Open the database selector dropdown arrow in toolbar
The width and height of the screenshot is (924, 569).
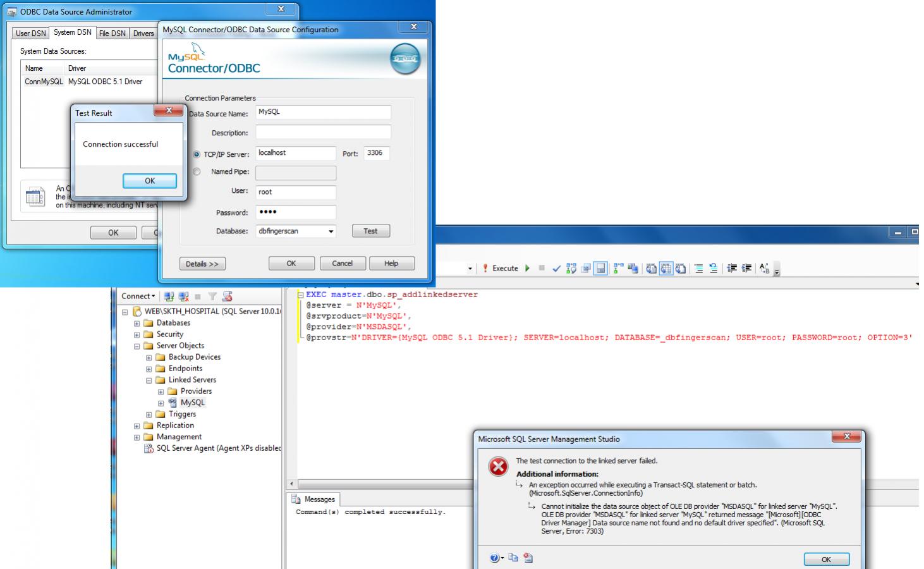point(470,269)
